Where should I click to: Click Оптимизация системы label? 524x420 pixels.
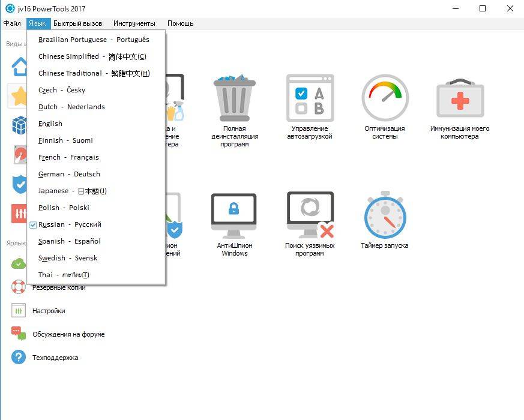click(385, 133)
